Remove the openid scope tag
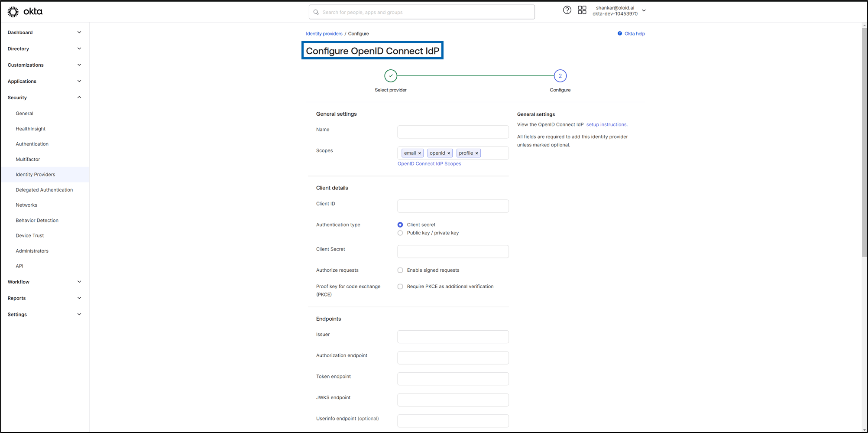 click(449, 153)
